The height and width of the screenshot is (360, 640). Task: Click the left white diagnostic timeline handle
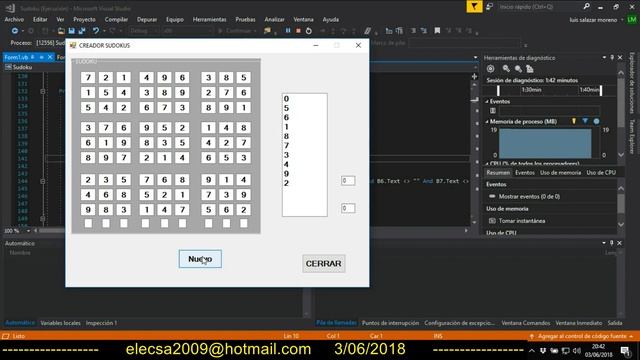click(x=498, y=90)
